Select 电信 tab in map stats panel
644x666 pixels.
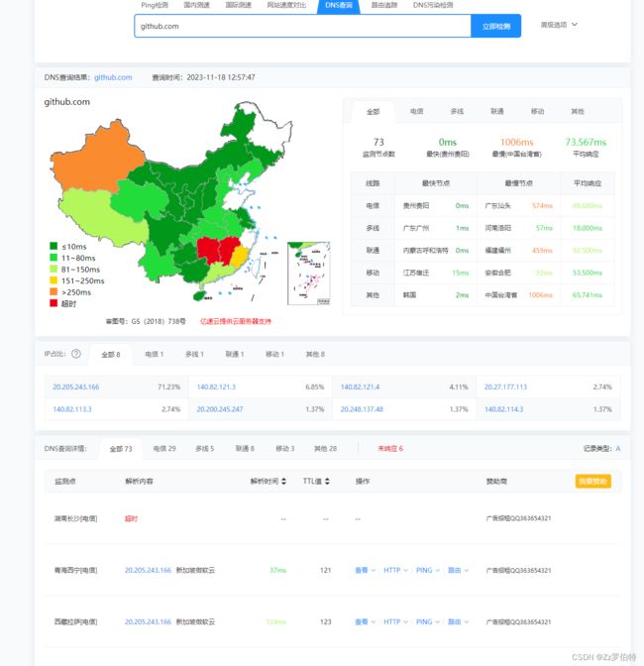click(416, 111)
